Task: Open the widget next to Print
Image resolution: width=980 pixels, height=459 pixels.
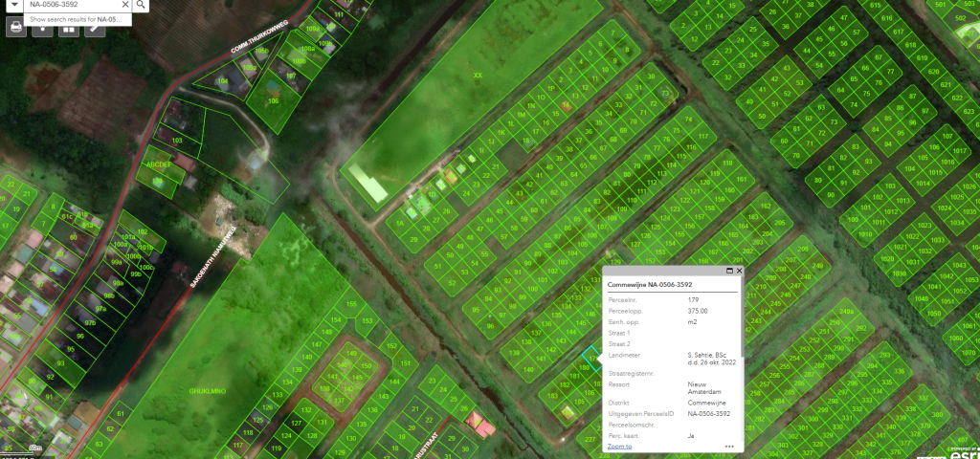Action: [x=42, y=28]
